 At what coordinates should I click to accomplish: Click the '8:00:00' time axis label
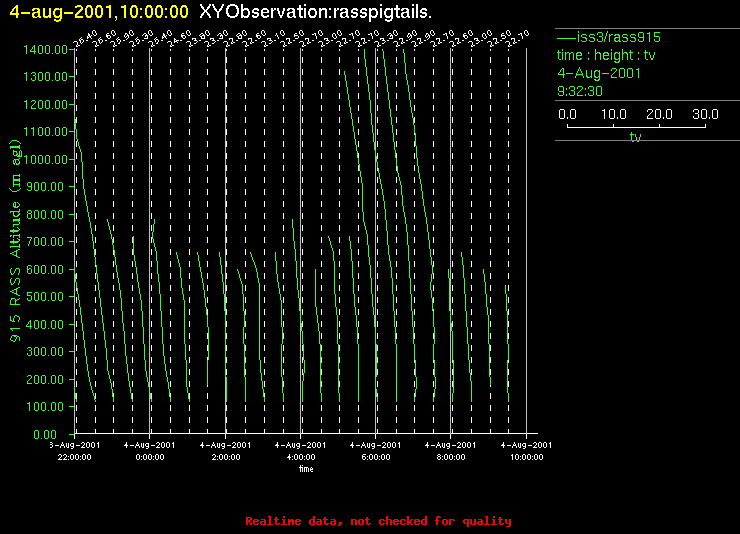pos(451,457)
